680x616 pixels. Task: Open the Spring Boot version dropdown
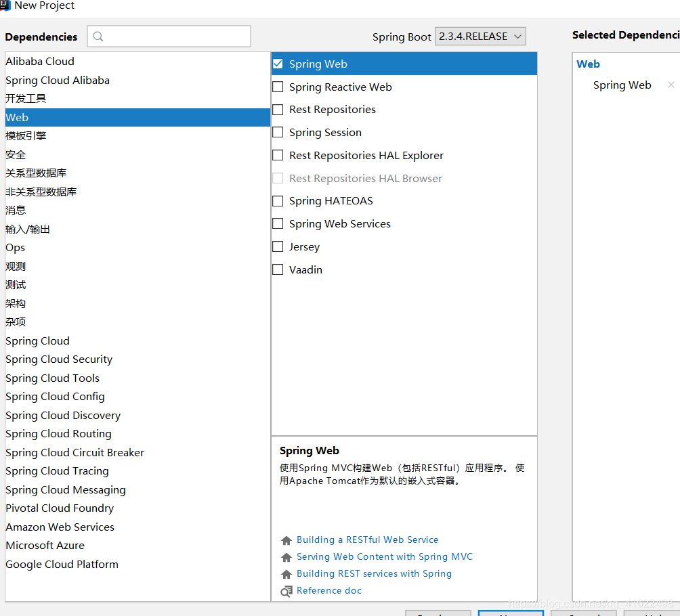(x=480, y=37)
